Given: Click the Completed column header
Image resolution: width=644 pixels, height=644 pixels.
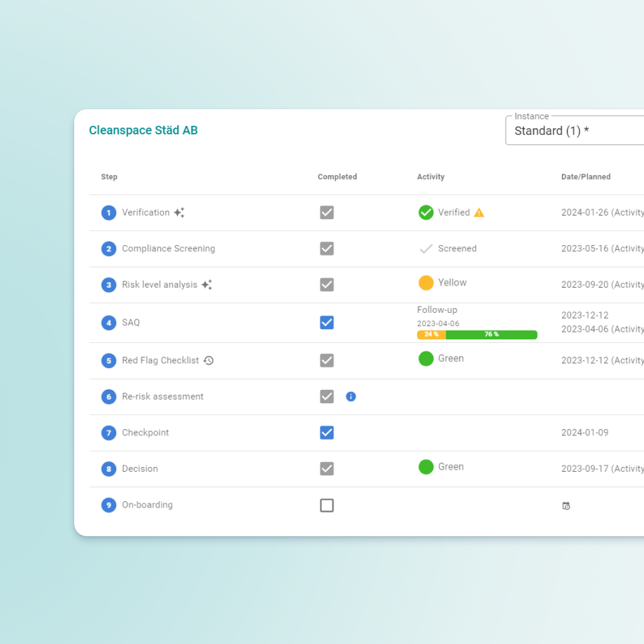Looking at the screenshot, I should tap(337, 176).
